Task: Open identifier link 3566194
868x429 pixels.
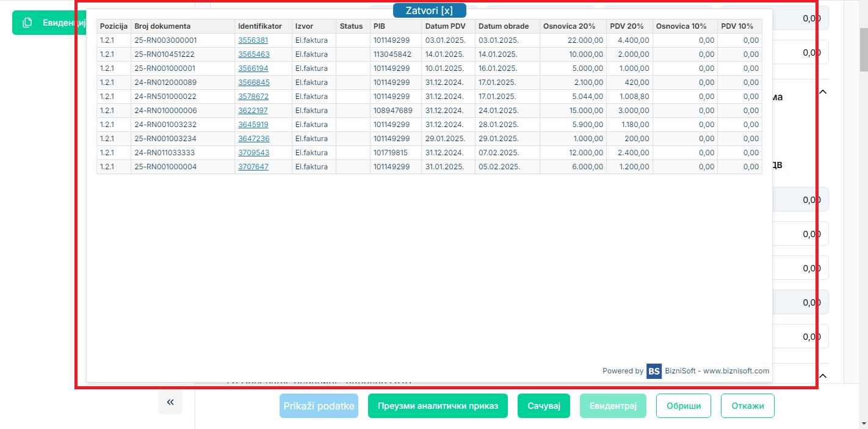Action: pos(253,68)
